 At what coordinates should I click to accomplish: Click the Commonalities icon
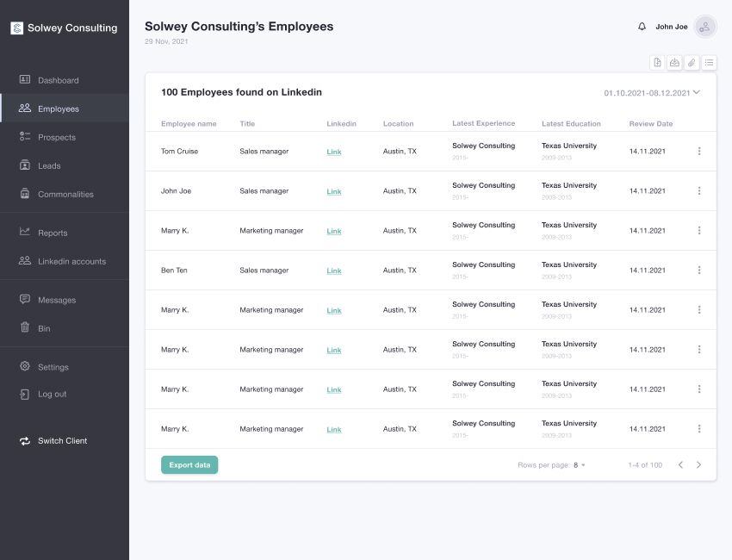[x=25, y=193]
